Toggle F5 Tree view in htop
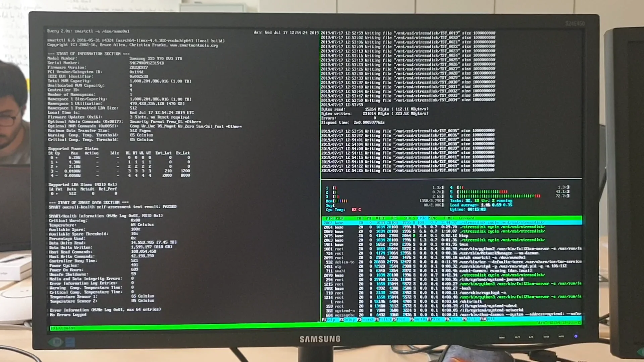This screenshot has height=362, width=644. pos(400,320)
